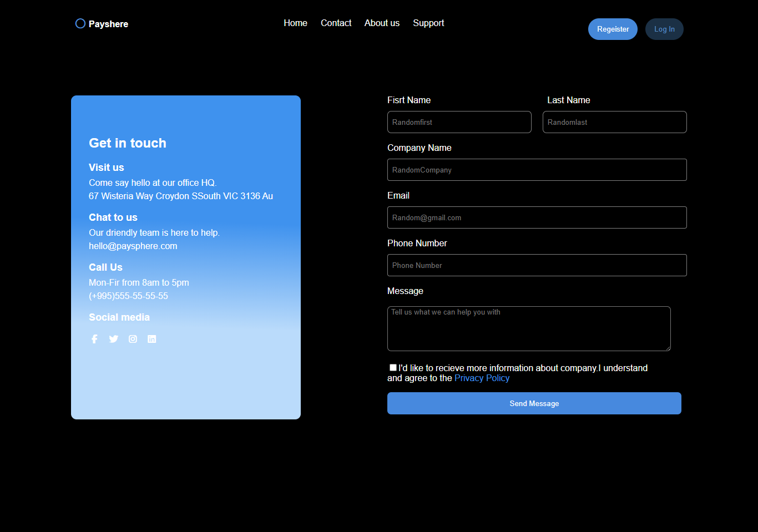
Task: Focus the First Name input field
Action: click(459, 122)
